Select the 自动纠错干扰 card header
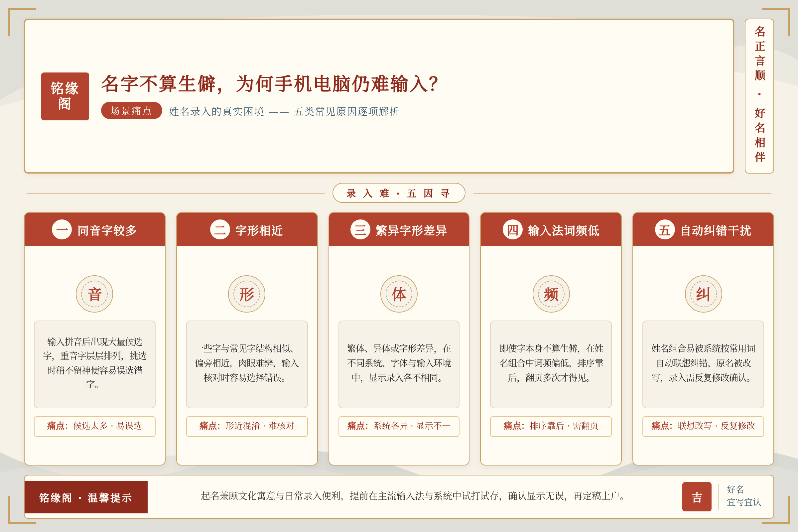This screenshot has height=532, width=798. [703, 230]
